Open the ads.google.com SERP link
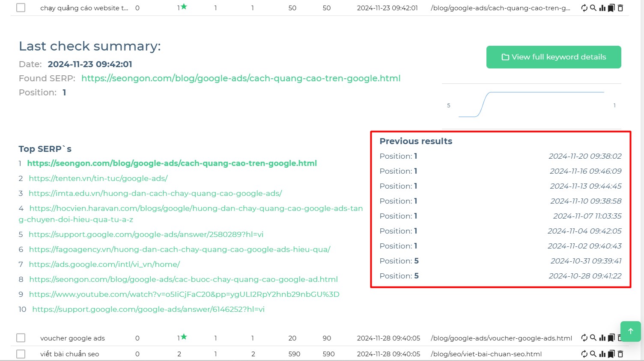 coord(104,264)
